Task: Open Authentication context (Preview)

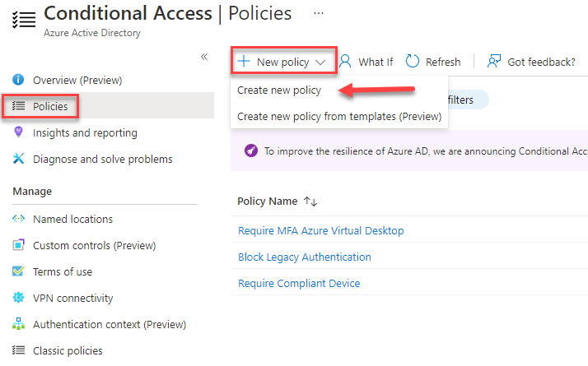Action: coord(110,324)
